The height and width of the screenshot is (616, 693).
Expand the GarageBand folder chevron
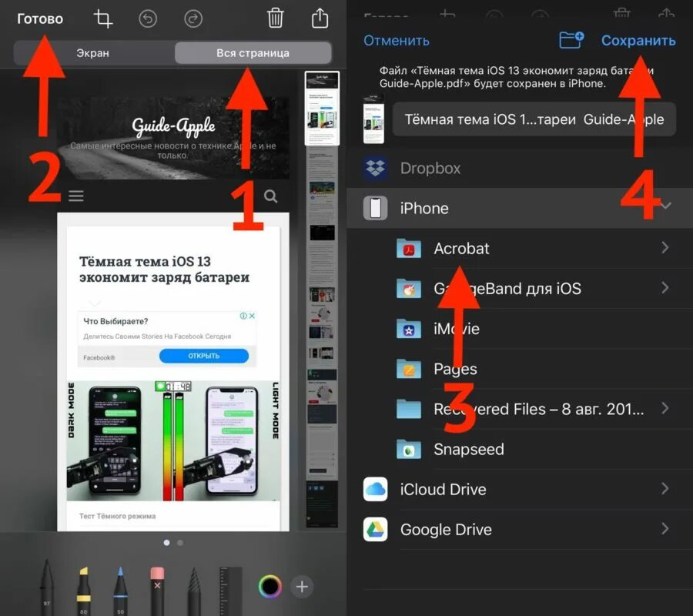point(665,288)
